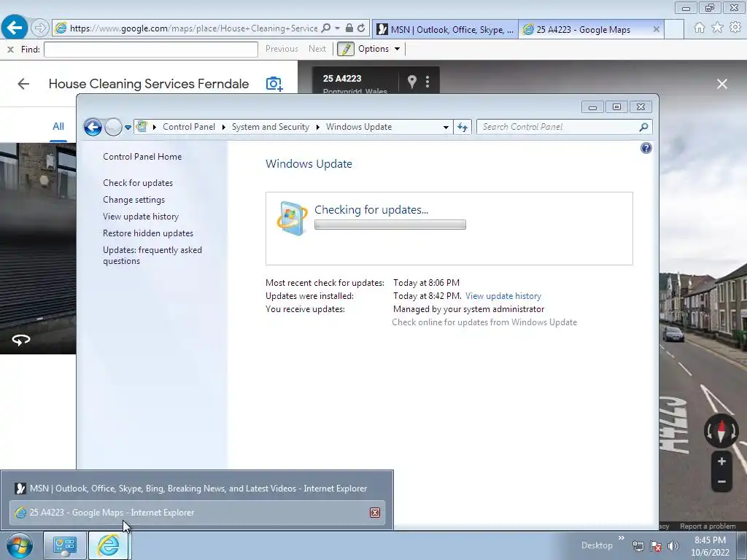Choose 25 A4223 Google Maps taskbar preview entry
This screenshot has height=560, width=747.
pyautogui.click(x=198, y=513)
